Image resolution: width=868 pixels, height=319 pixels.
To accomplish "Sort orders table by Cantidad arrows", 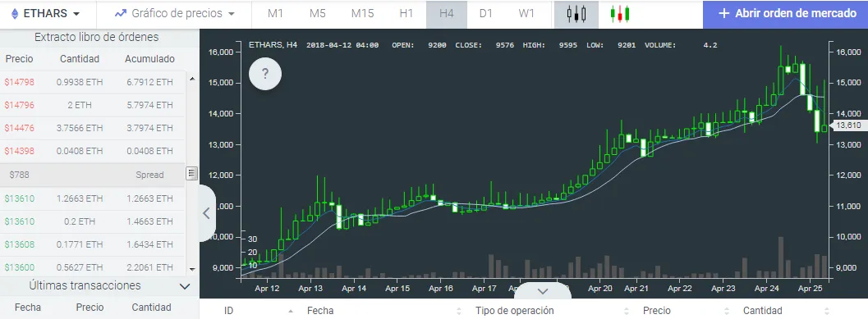I will (826, 311).
